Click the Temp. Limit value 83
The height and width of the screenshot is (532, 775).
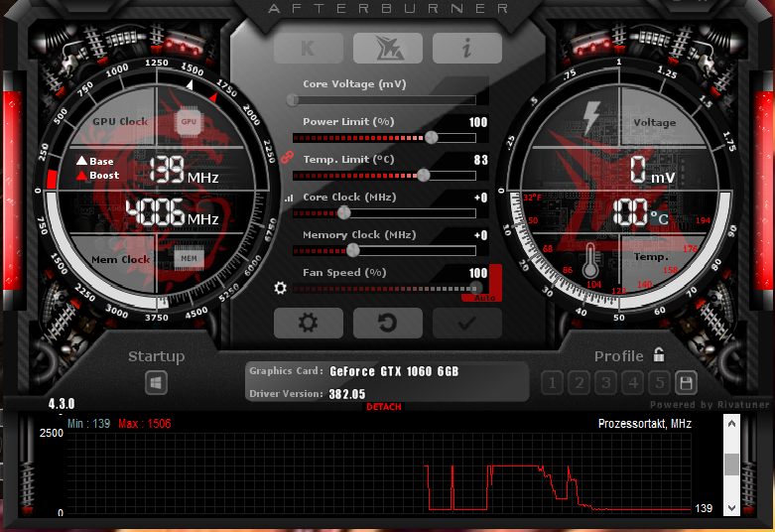[x=481, y=160]
